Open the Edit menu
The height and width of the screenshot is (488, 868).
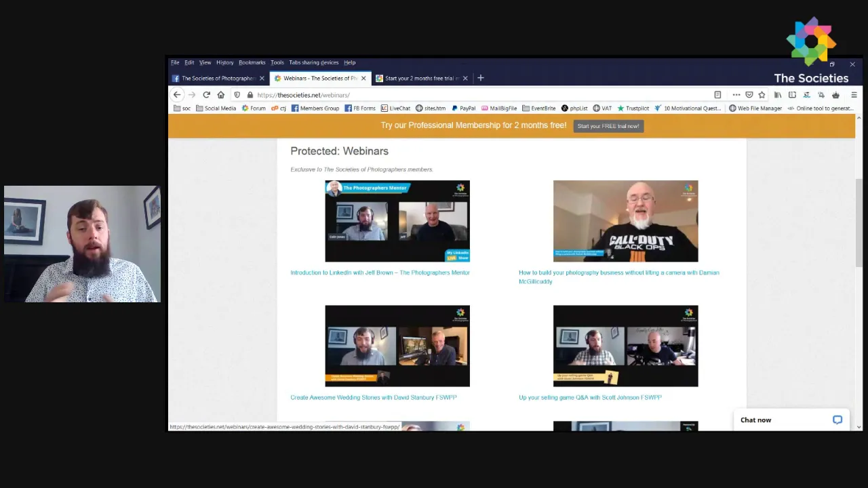tap(189, 62)
